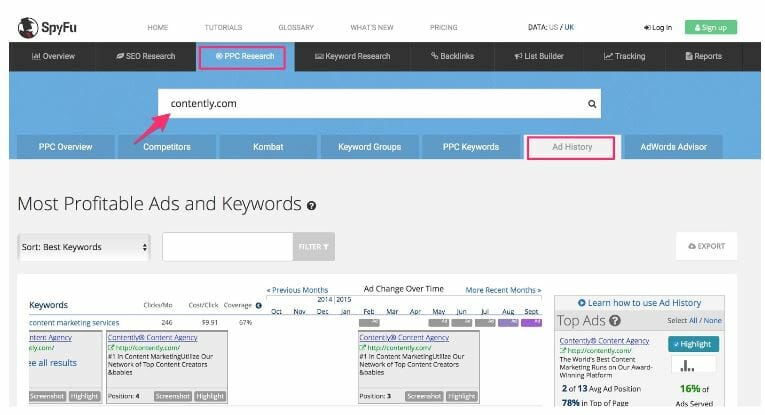
Task: Open List Builder in the navigation bar
Action: (539, 56)
